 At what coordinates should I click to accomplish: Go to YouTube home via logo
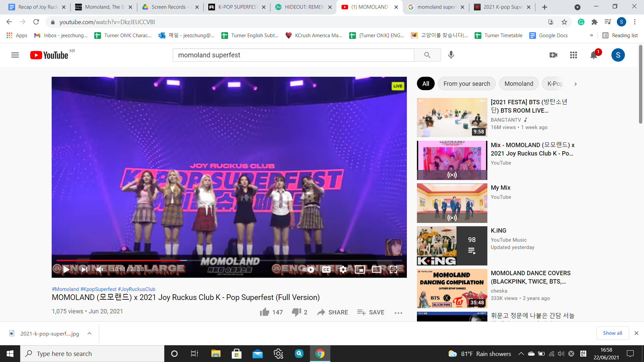pyautogui.click(x=49, y=55)
